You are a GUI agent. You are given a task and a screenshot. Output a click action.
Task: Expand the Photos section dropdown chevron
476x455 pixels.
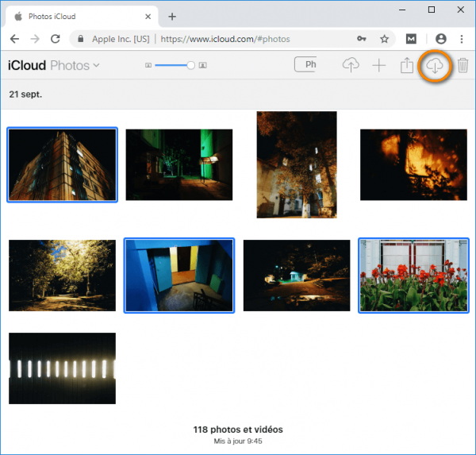(96, 65)
